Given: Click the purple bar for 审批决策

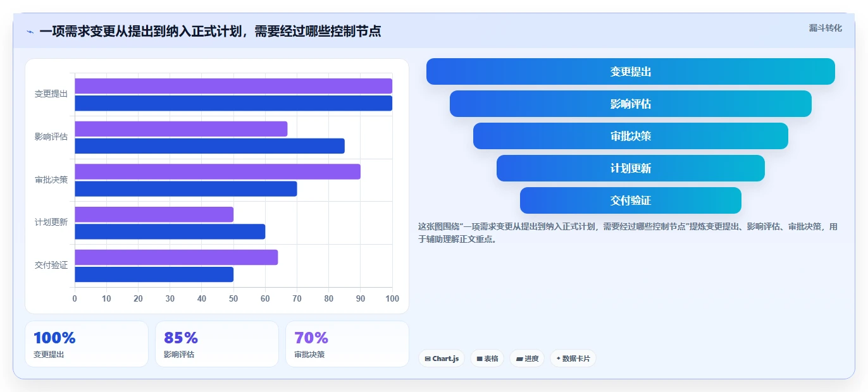Looking at the screenshot, I should tap(218, 171).
